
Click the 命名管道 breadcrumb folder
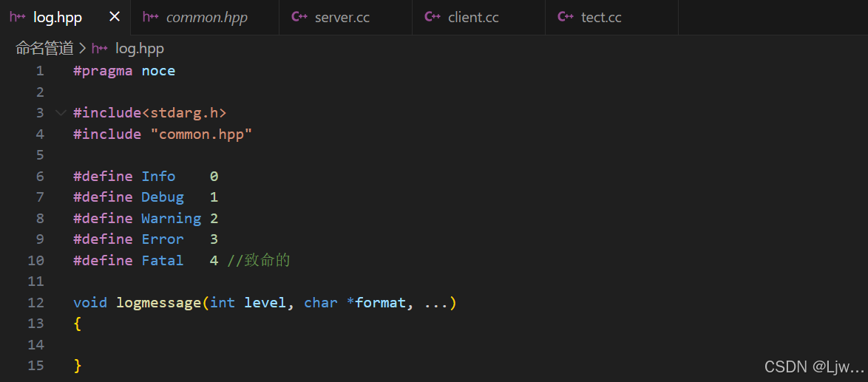click(x=44, y=49)
